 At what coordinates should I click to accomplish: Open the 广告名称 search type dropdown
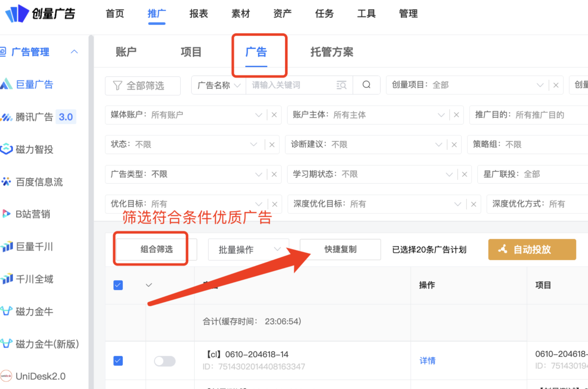click(x=219, y=85)
